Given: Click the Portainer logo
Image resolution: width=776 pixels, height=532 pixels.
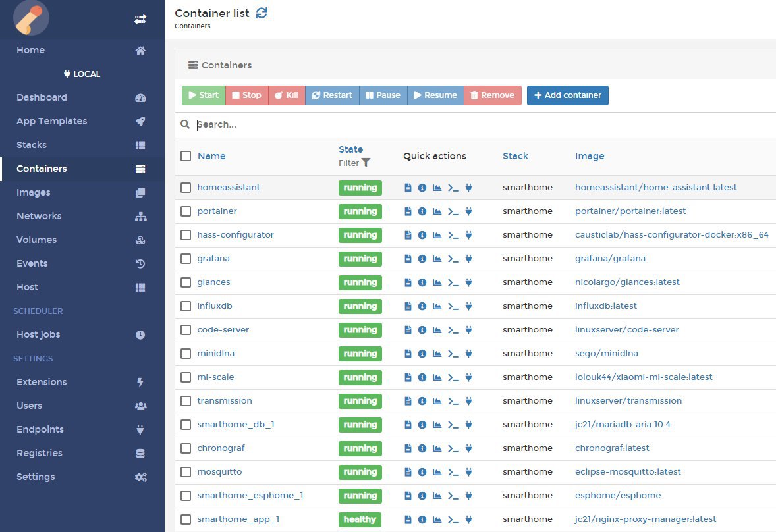Looking at the screenshot, I should point(31,18).
